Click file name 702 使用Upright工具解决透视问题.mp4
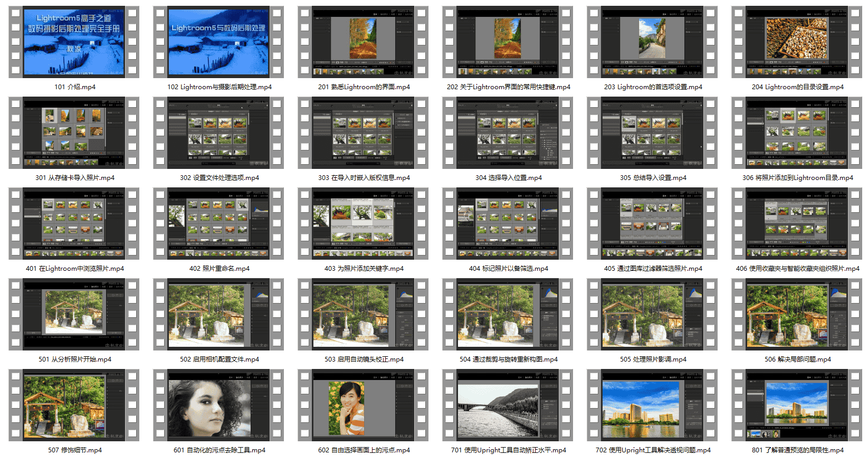Image resolution: width=868 pixels, height=455 pixels. [653, 450]
